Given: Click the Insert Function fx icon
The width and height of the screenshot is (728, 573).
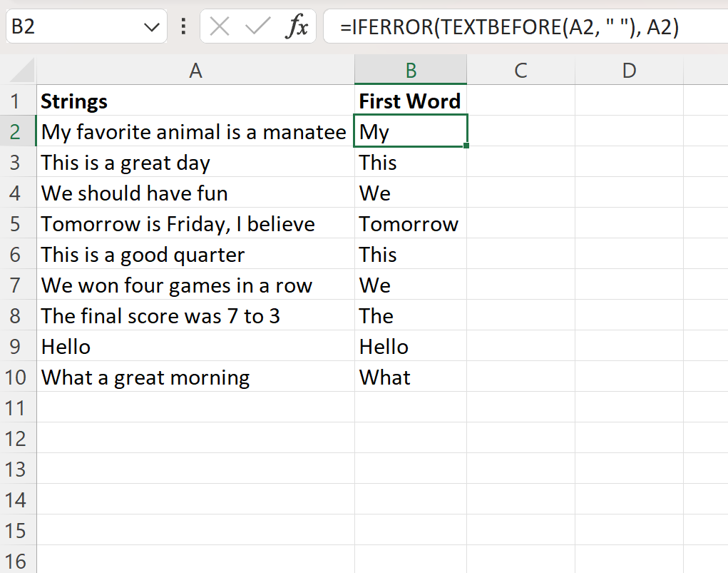Looking at the screenshot, I should 295,26.
